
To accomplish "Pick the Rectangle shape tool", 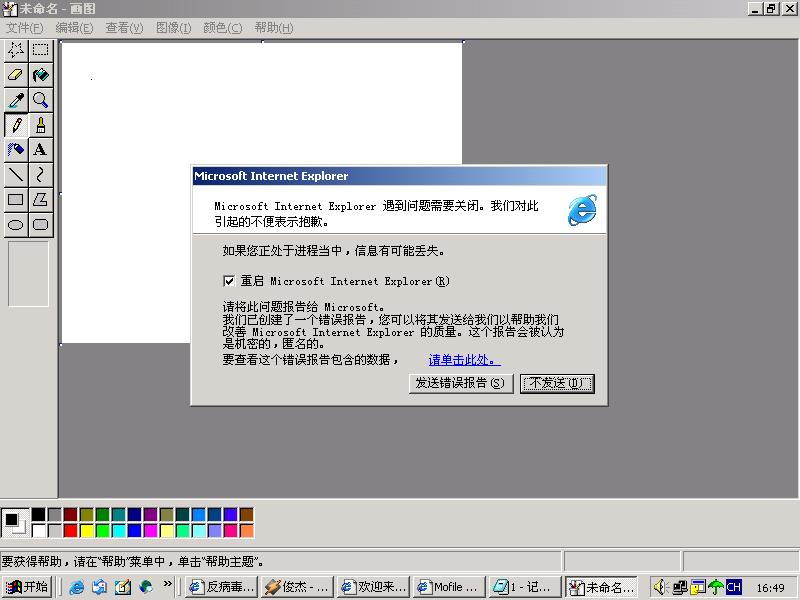I will coord(16,200).
